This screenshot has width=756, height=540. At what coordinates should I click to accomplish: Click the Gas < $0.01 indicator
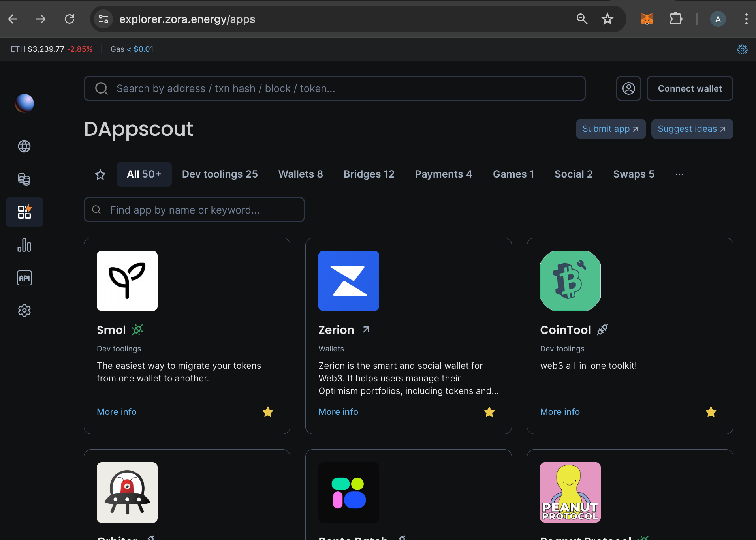tap(132, 49)
